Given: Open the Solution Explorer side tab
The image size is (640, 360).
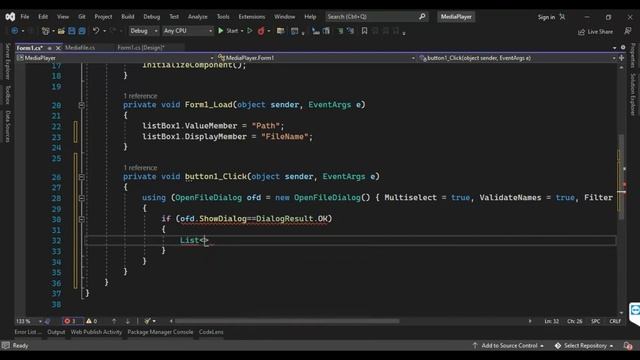Looking at the screenshot, I should point(633,94).
